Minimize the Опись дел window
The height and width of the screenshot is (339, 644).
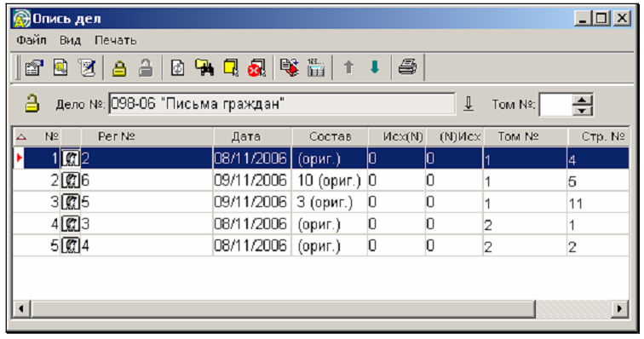[x=583, y=19]
